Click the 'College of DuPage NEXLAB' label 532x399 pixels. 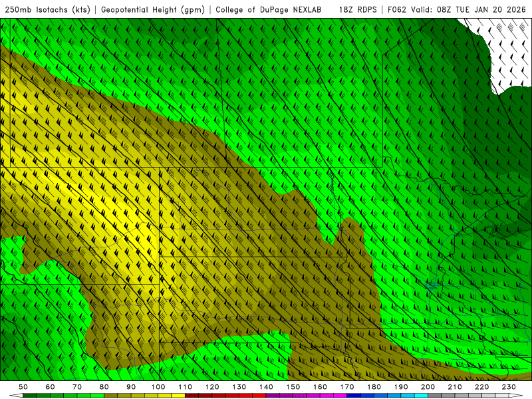point(269,10)
